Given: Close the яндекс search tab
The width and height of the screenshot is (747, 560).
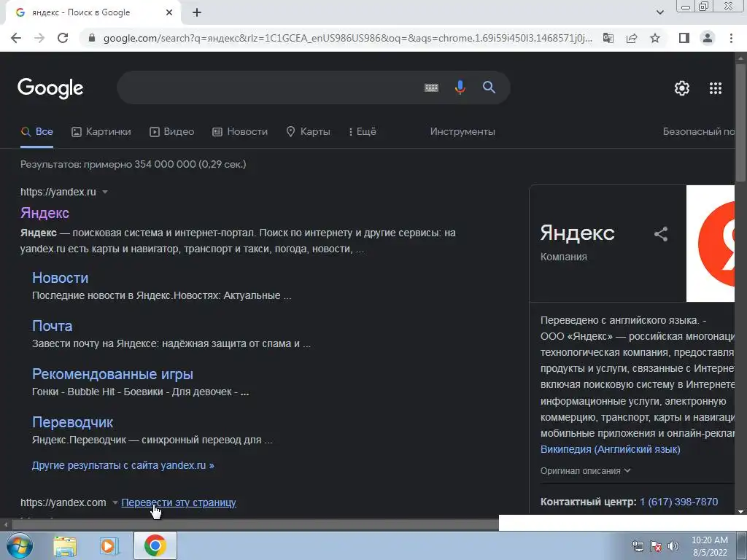Looking at the screenshot, I should [169, 12].
